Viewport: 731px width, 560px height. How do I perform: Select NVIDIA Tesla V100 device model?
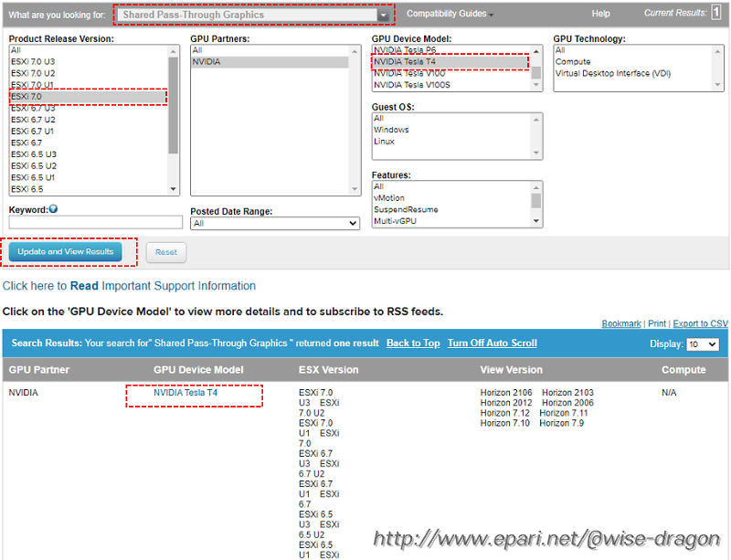[451, 73]
